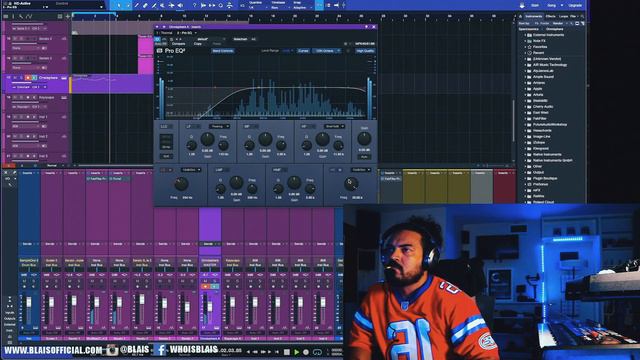Screen dimensions: 640x360
Task: Click the External Instruments folder icon
Action: 529,35
